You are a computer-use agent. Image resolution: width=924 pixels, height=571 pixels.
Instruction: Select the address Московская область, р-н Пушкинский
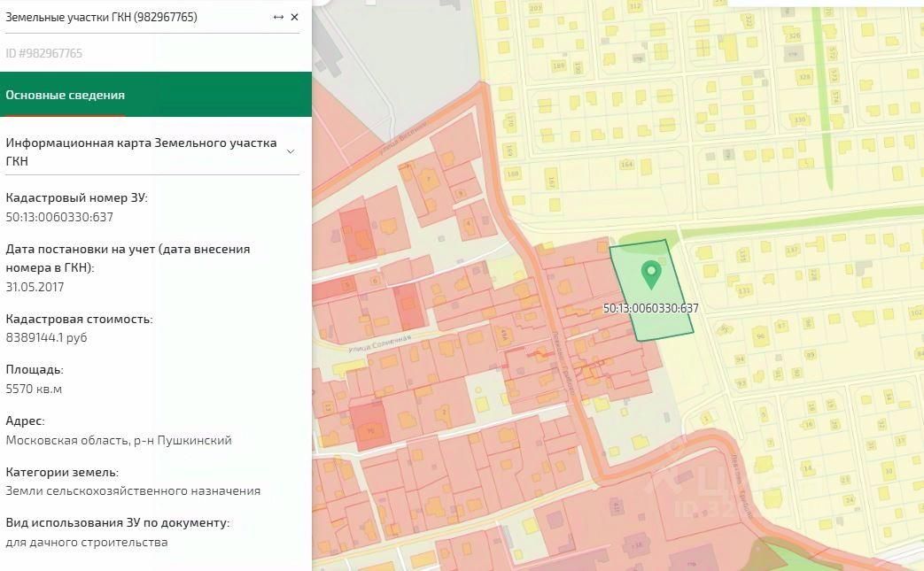point(119,440)
